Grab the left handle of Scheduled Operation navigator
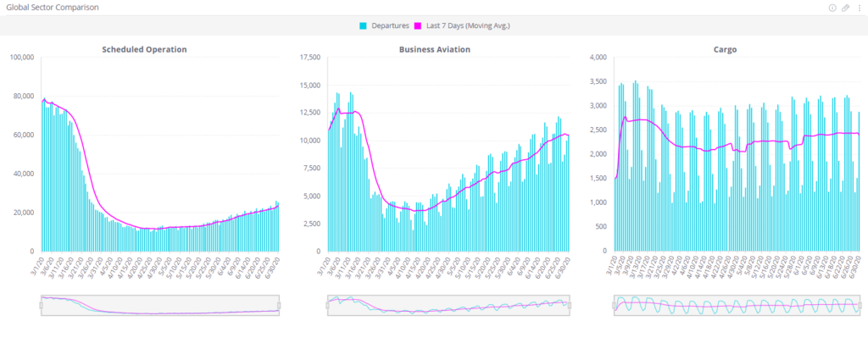 [41, 305]
